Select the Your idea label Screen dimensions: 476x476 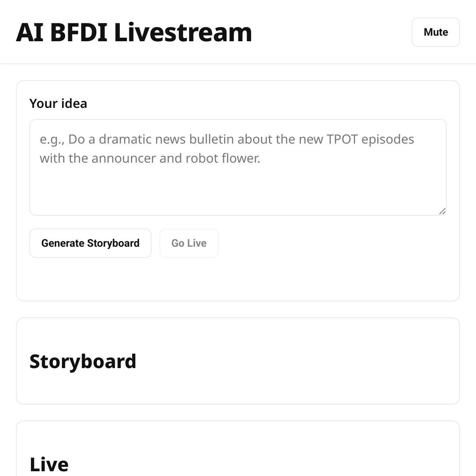[58, 104]
